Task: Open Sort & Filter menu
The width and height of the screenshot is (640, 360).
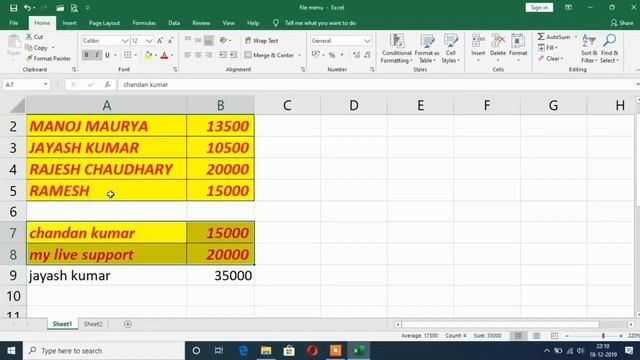Action: [589, 49]
